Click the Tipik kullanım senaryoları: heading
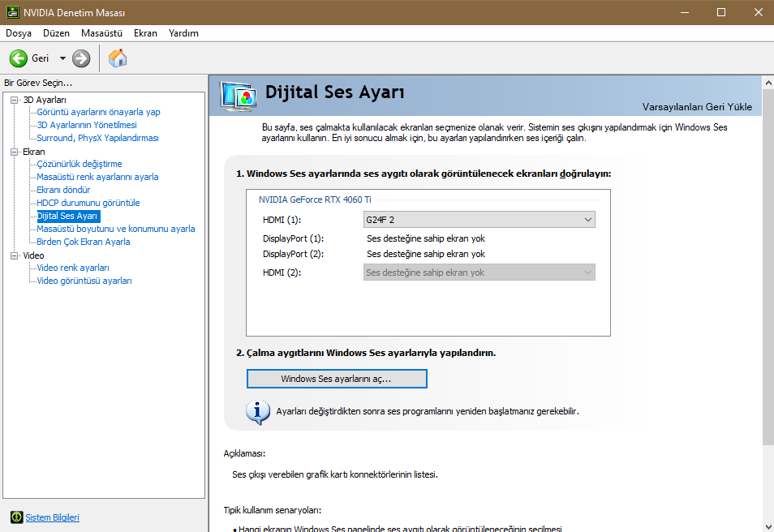Viewport: 774px width, 532px height. coord(272,510)
